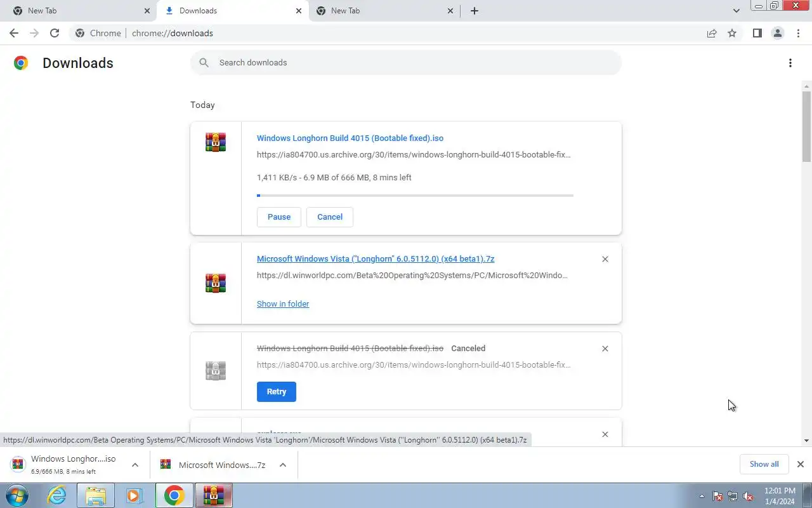Click the 1,411 KB/s download status text

point(334,178)
